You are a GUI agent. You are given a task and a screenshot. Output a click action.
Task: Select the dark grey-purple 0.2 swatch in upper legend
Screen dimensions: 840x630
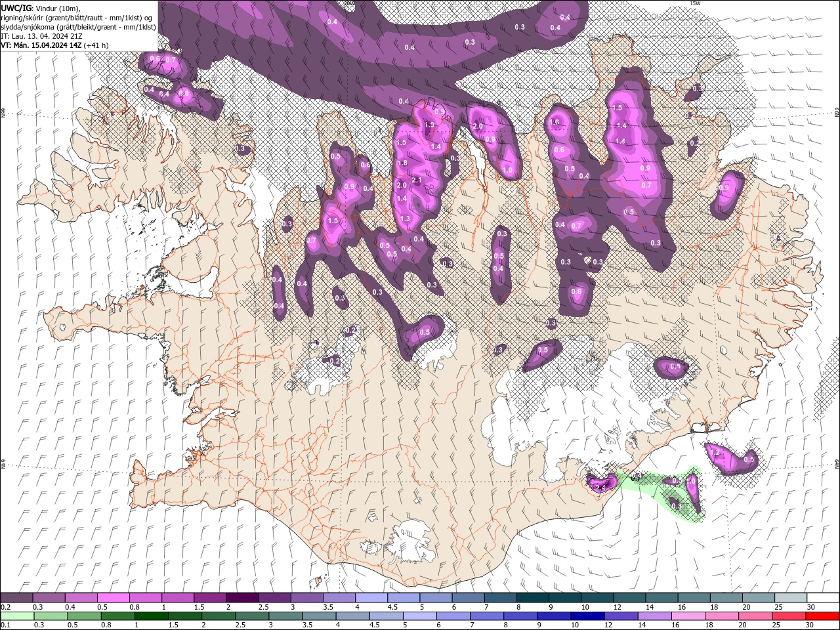click(x=16, y=598)
